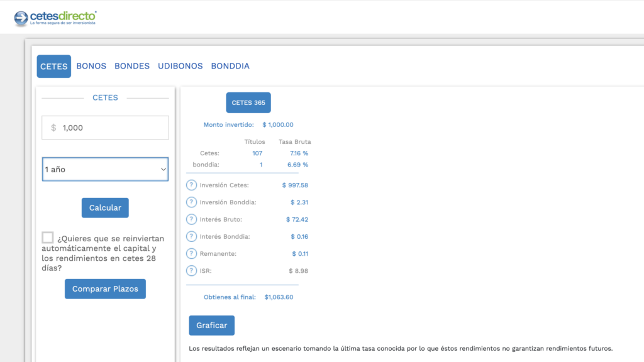Click the Comparar Plazos button

(105, 289)
